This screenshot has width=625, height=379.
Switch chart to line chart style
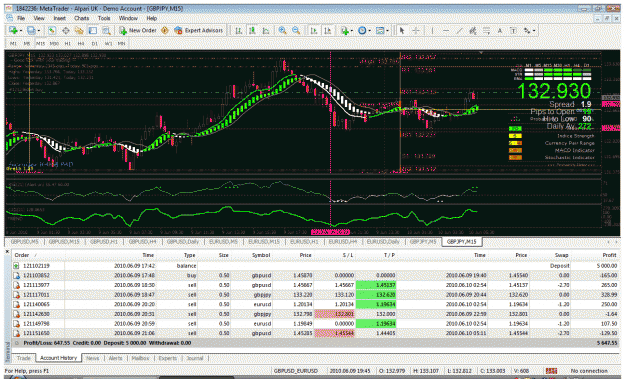pyautogui.click(x=266, y=31)
